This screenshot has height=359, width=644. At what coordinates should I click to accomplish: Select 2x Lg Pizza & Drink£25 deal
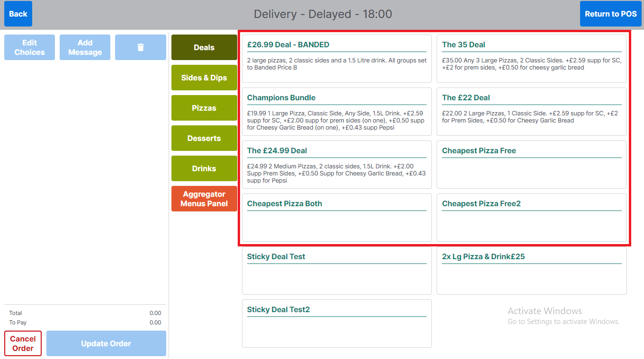(531, 271)
